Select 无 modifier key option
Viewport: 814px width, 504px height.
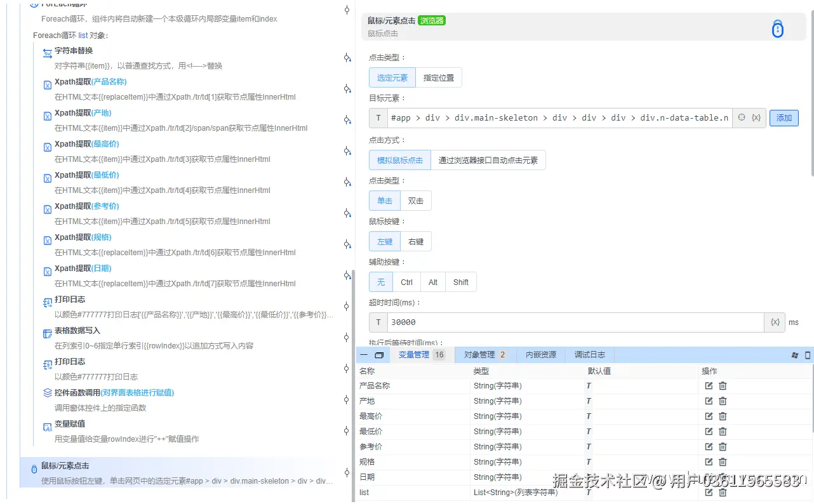point(381,282)
